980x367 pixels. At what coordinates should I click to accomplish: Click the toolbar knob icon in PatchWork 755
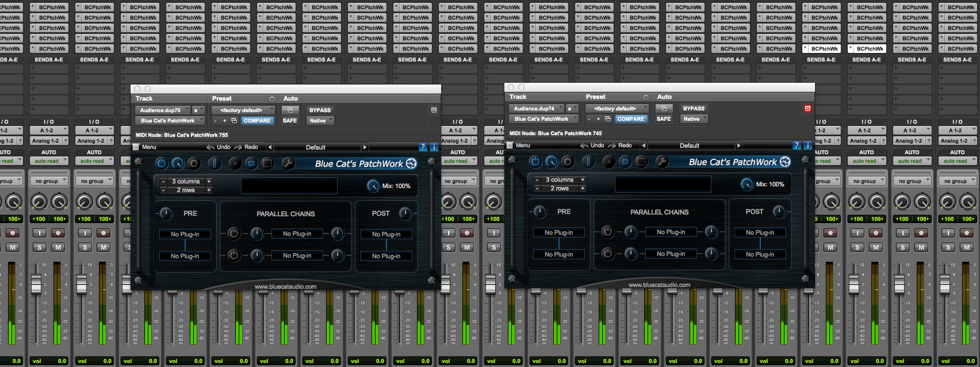178,163
